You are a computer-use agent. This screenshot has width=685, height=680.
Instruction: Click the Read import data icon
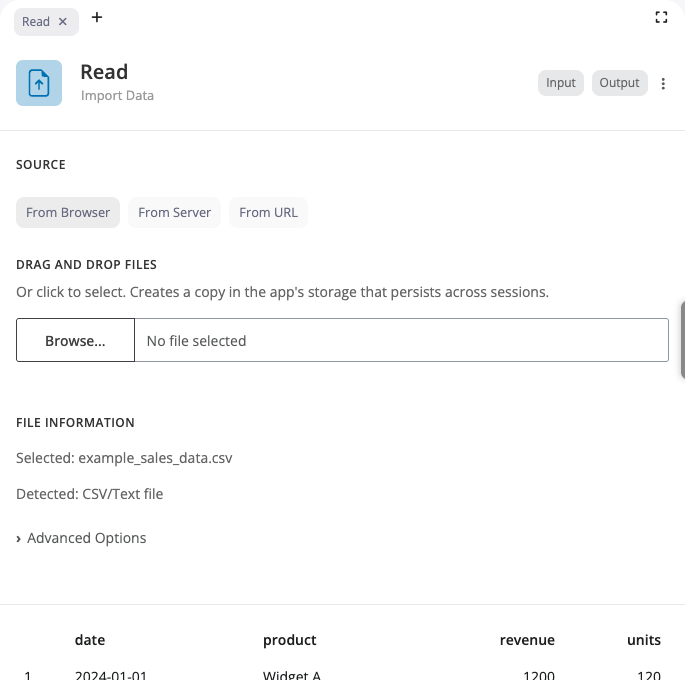point(39,83)
